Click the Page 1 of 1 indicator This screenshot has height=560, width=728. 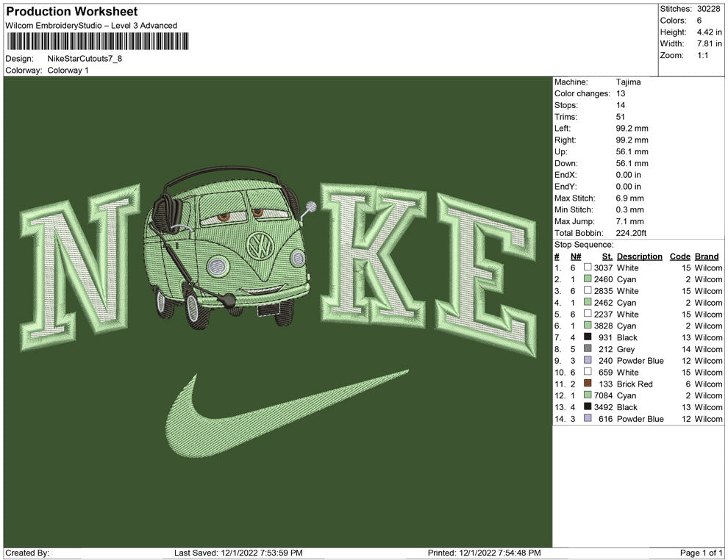pos(701,553)
